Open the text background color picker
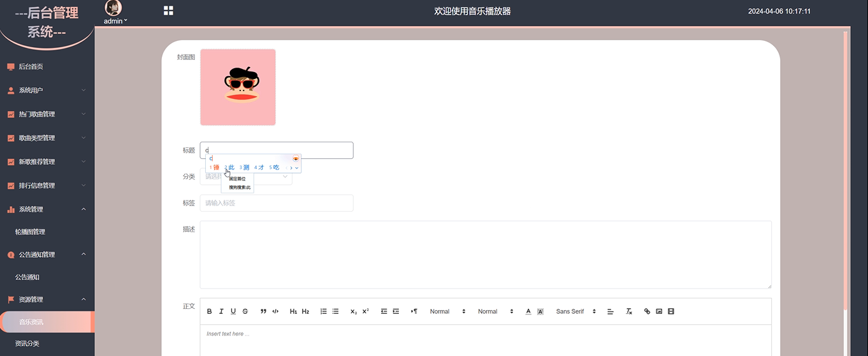The height and width of the screenshot is (356, 868). (540, 311)
